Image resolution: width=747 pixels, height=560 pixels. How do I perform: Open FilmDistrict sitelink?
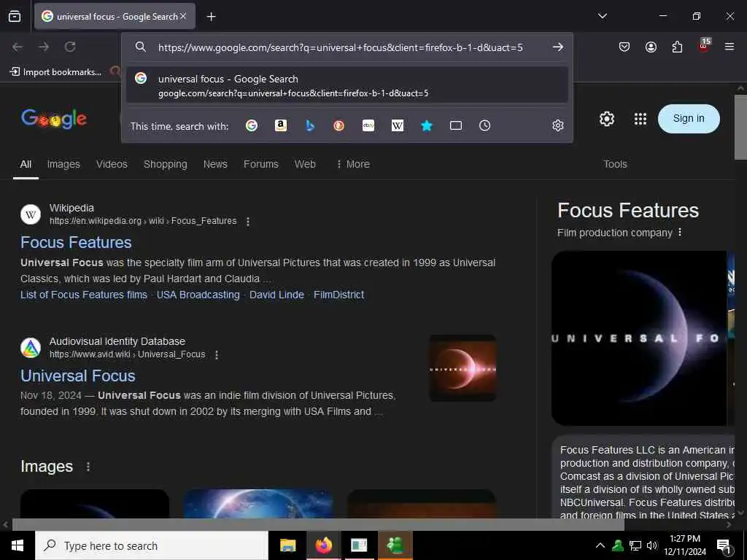point(338,295)
